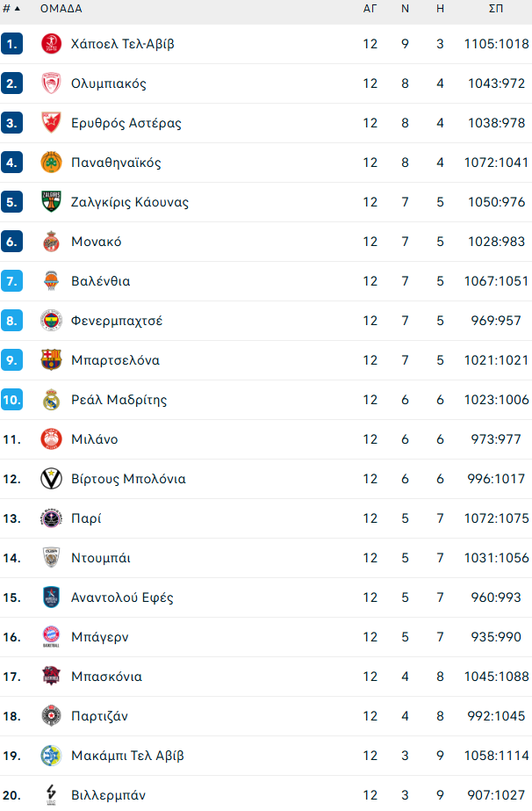Open the Ερυθρός Αστέρας team page
532x811 pixels.
[126, 123]
